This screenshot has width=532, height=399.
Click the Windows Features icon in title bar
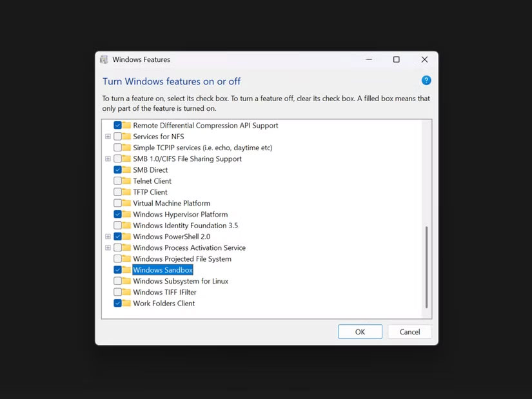tap(104, 59)
